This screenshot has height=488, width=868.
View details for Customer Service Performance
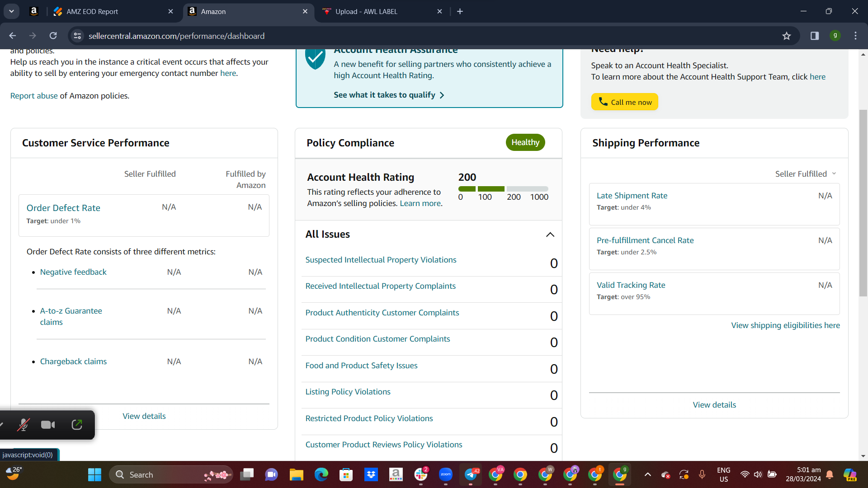[x=144, y=416]
